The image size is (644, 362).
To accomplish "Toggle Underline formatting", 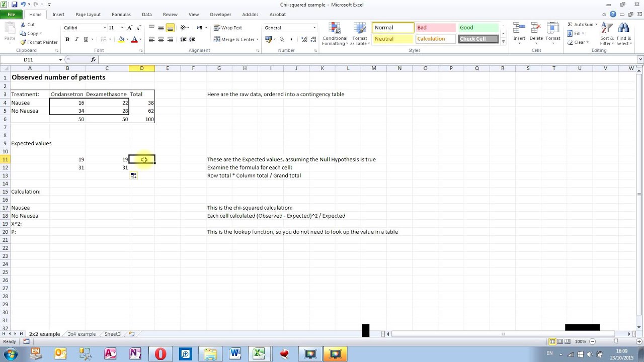I will click(86, 39).
